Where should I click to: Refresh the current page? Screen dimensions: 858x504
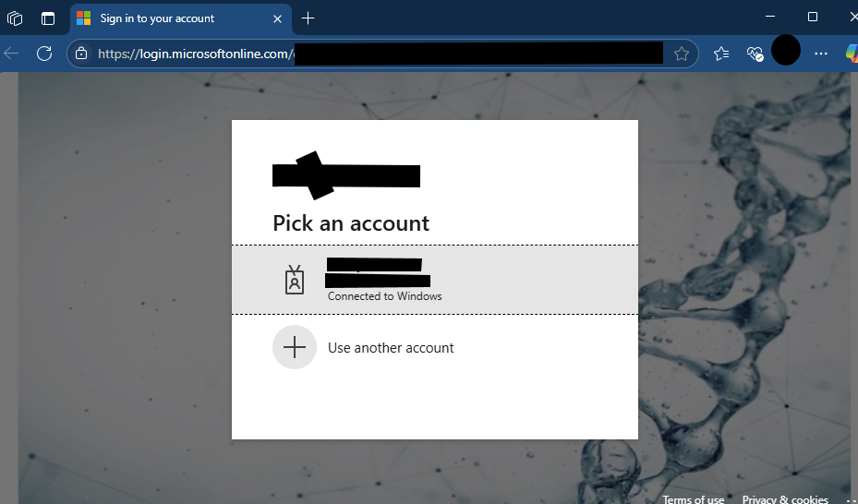[x=44, y=54]
